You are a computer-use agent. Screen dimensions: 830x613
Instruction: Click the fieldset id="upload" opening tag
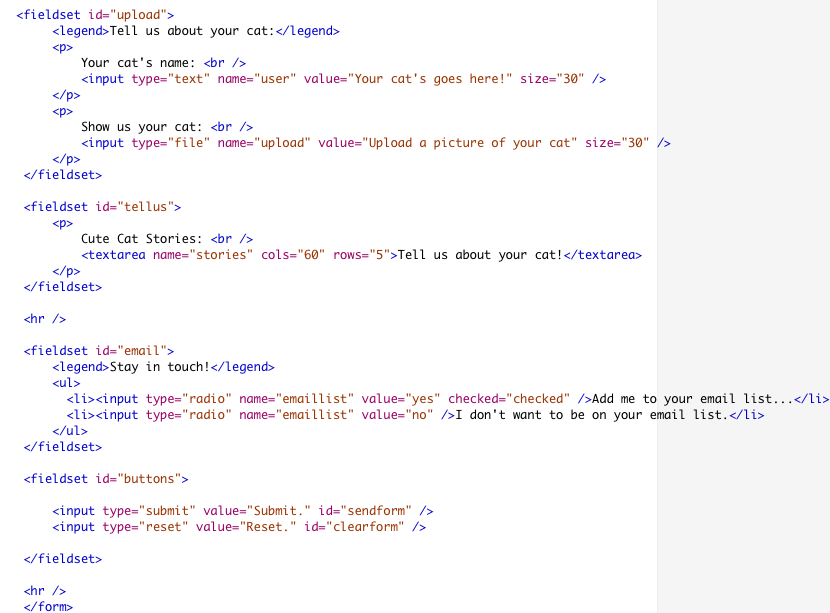coord(95,15)
